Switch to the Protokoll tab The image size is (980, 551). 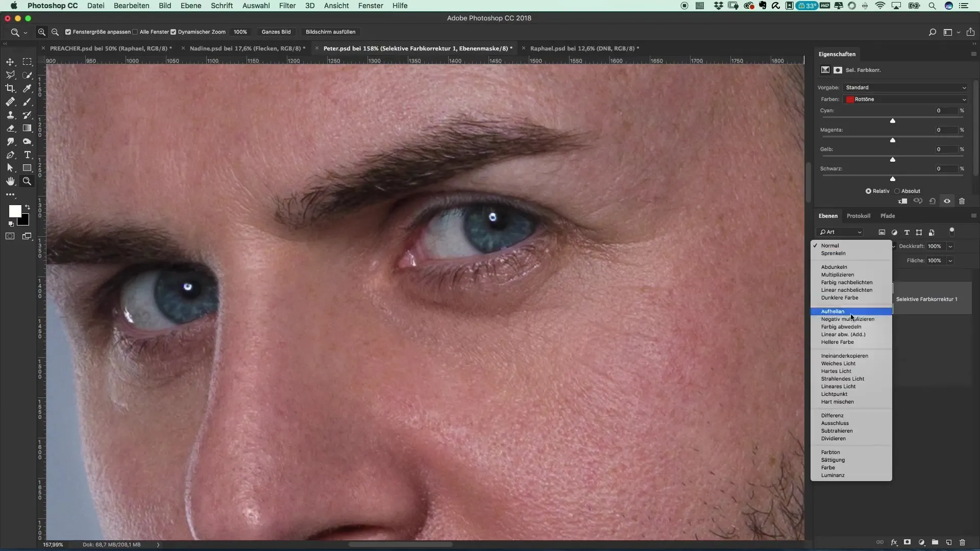pos(859,216)
